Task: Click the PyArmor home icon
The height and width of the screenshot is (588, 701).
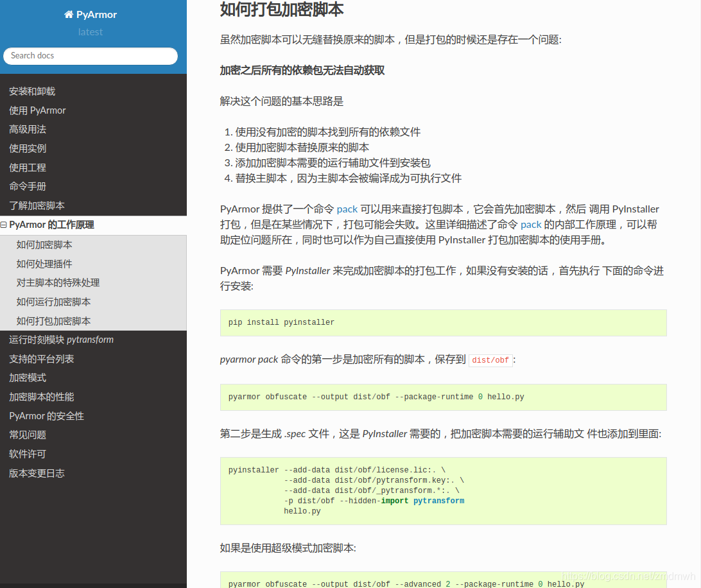Action: click(x=69, y=14)
